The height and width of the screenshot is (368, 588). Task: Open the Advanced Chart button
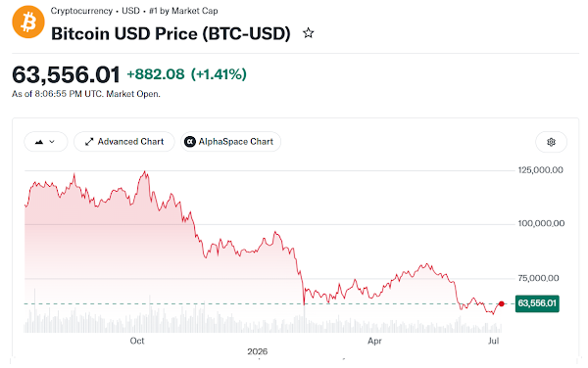(124, 142)
